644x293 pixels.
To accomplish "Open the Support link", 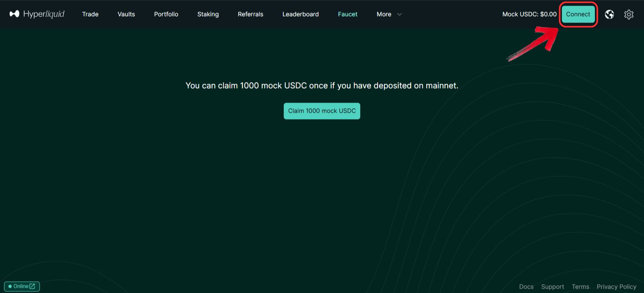I will tap(552, 287).
